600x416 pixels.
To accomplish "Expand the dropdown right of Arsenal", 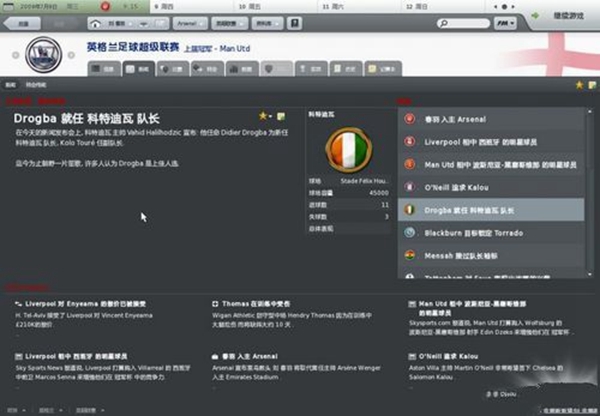I will 229,23.
